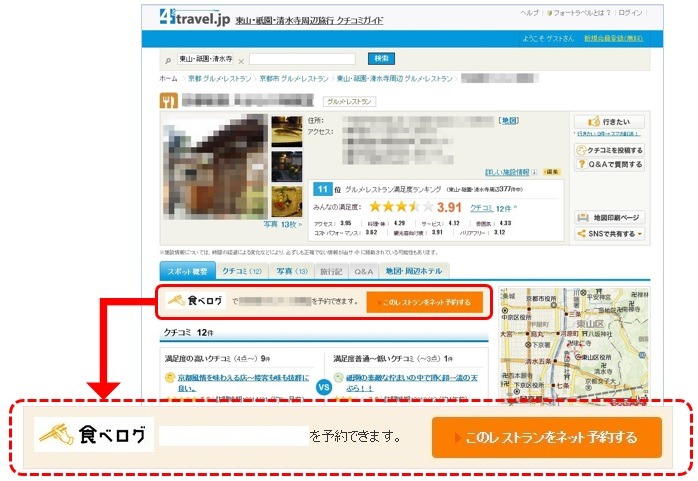Click 満足度の高いクチコミ heading
This screenshot has width=698, height=481.
(218, 358)
